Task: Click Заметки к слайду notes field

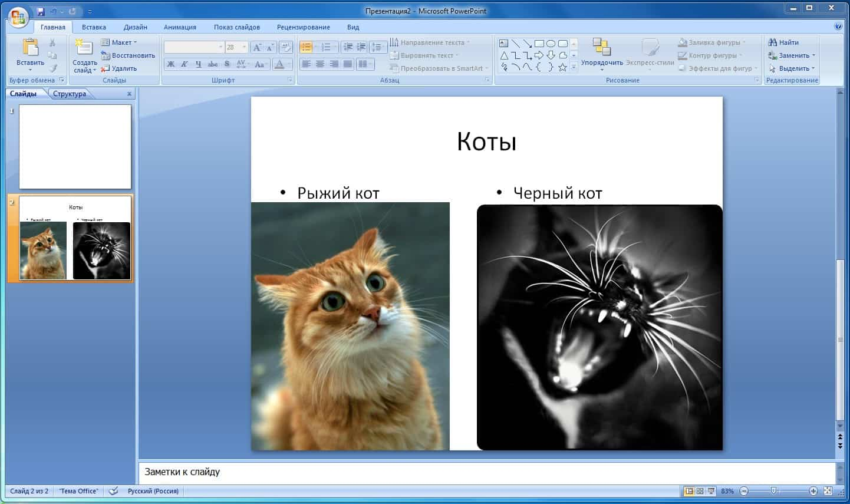Action: pyautogui.click(x=487, y=472)
